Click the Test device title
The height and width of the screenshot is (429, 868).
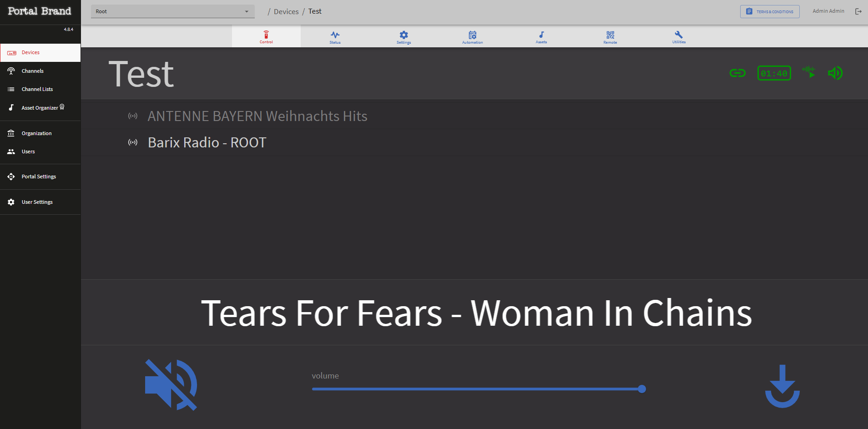[141, 74]
